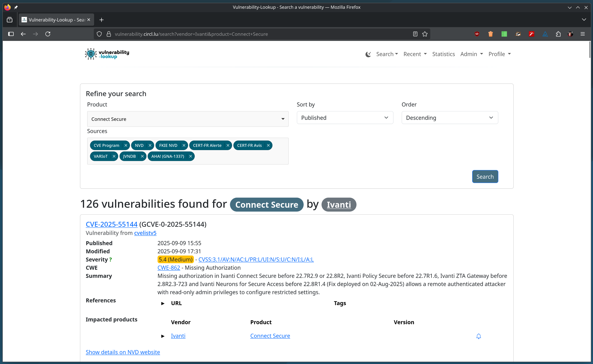This screenshot has height=364, width=593.
Task: Launch the axe DevTools extension
Action: click(545, 34)
